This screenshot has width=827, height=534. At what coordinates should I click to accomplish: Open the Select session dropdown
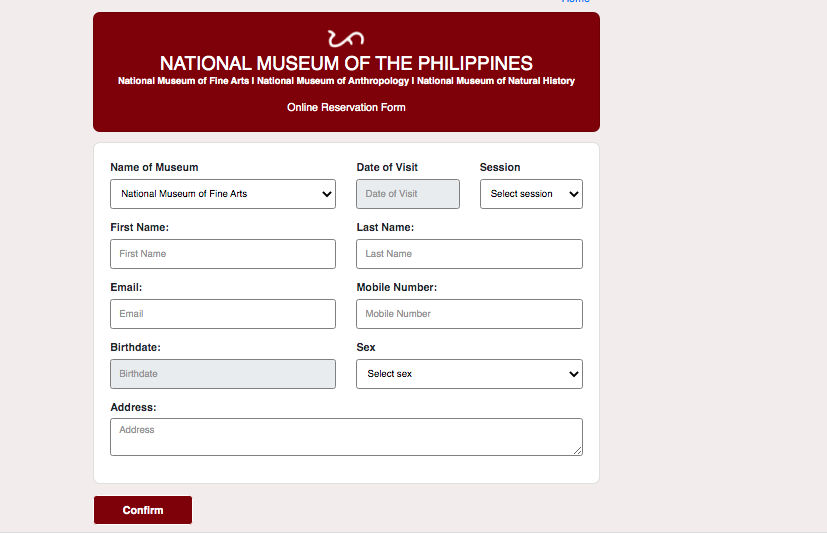(531, 194)
